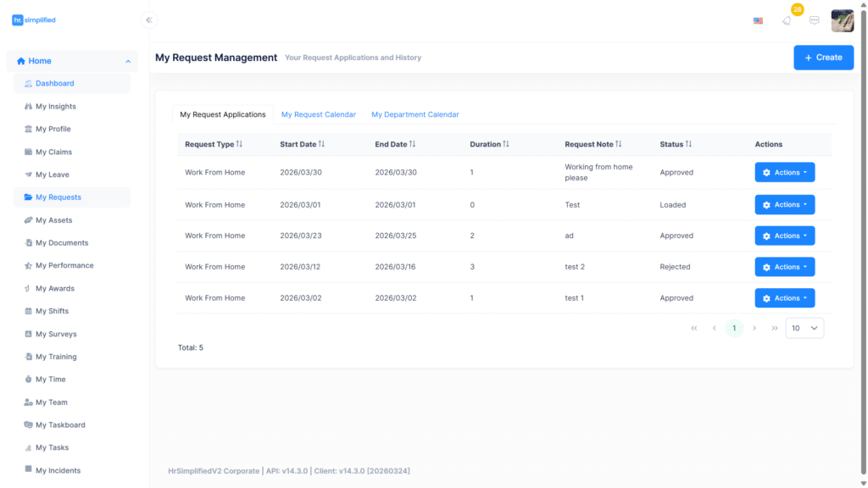Collapse sidebar using double-chevron icon
The width and height of the screenshot is (868, 488).
coord(149,20)
